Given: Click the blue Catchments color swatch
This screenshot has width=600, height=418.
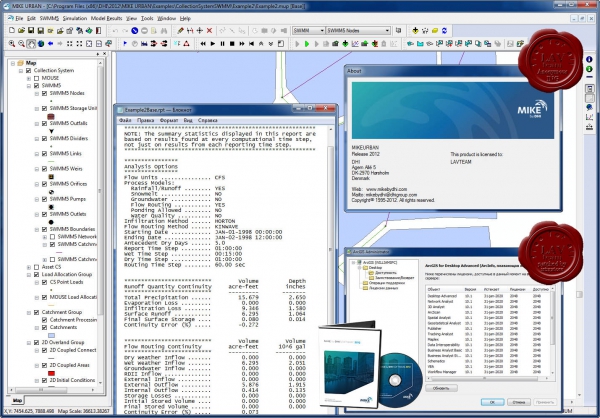Looking at the screenshot, I should (x=51, y=335).
